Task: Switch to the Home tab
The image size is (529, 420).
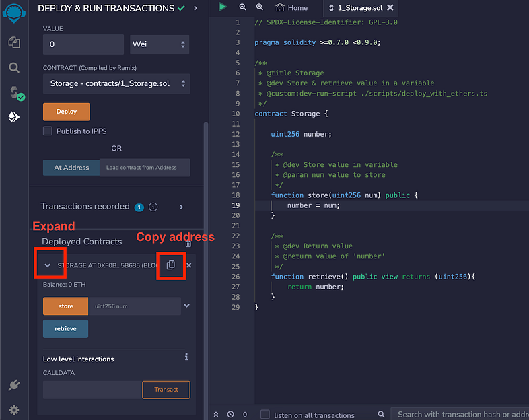Action: click(291, 8)
